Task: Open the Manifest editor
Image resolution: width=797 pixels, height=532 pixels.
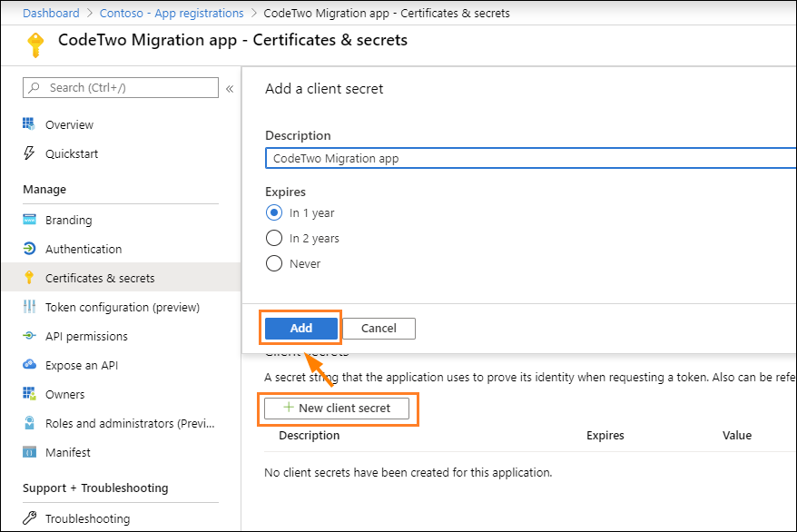Action: click(x=65, y=452)
